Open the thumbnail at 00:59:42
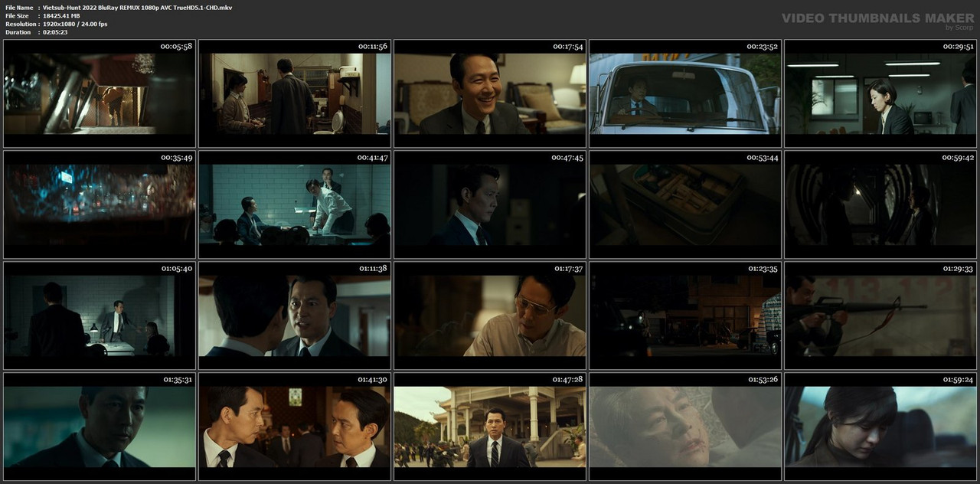 [x=880, y=204]
